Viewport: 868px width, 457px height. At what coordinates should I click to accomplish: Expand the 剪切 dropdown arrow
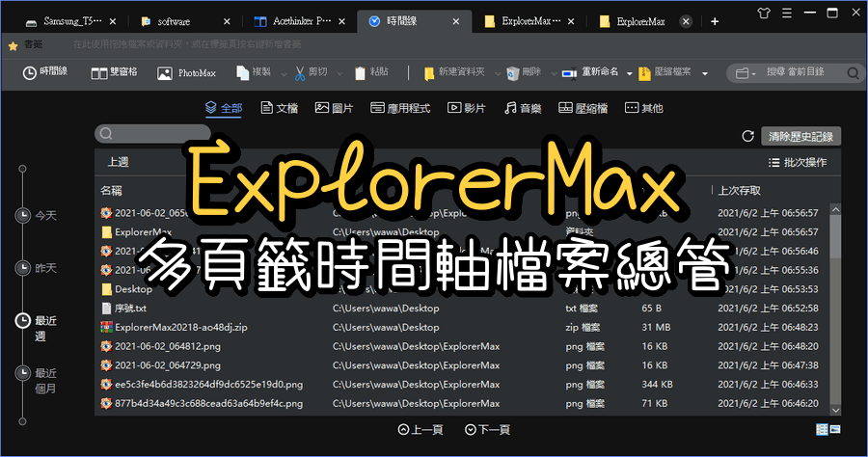(x=339, y=73)
